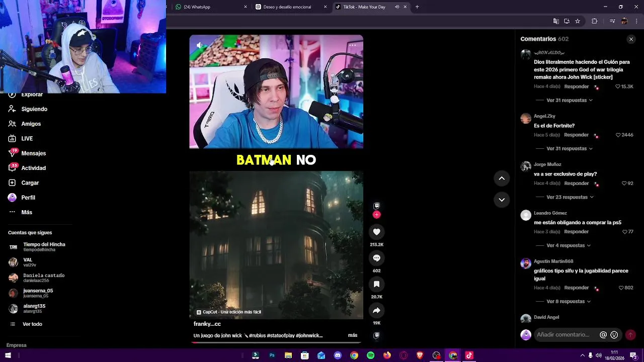Launch Spotify from the taskbar
Screen dimensions: 644x362
[371, 355]
